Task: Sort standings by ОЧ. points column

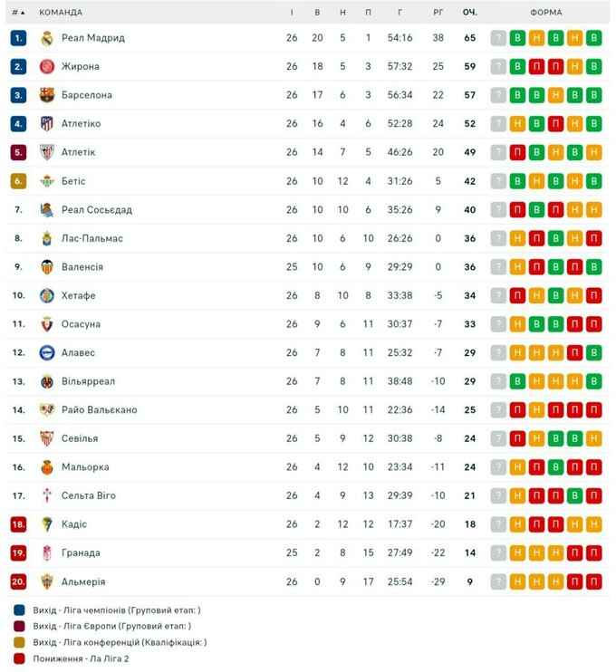Action: click(469, 13)
